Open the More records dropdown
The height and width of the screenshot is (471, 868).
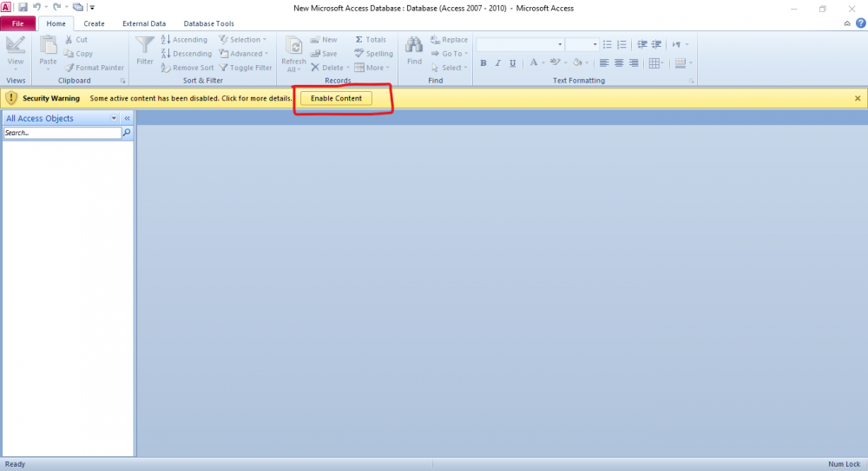click(372, 68)
